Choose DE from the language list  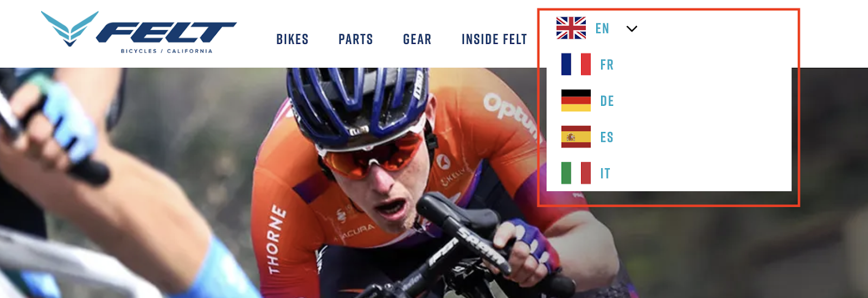coord(607,101)
